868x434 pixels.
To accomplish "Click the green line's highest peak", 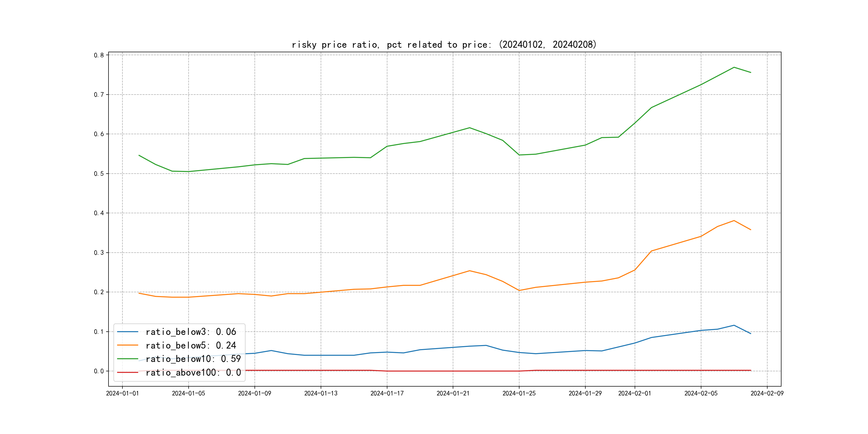I will pyautogui.click(x=734, y=68).
